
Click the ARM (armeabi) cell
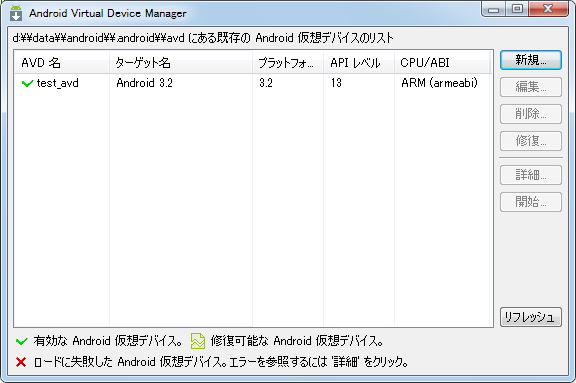[439, 83]
